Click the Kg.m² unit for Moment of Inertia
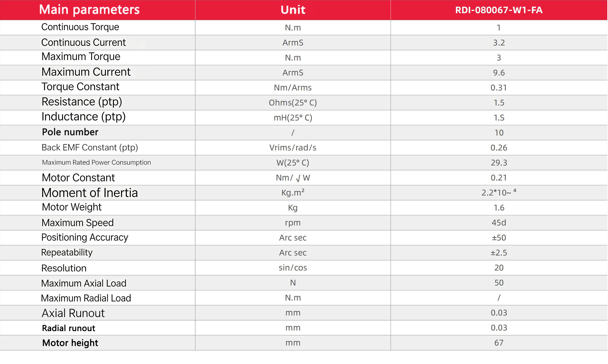The width and height of the screenshot is (608, 364). coord(293,193)
